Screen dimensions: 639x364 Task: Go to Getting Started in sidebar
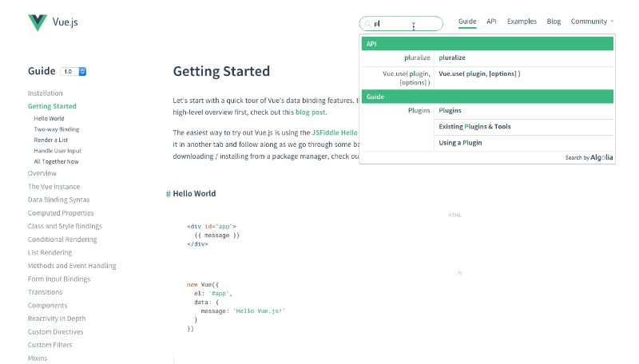point(52,106)
